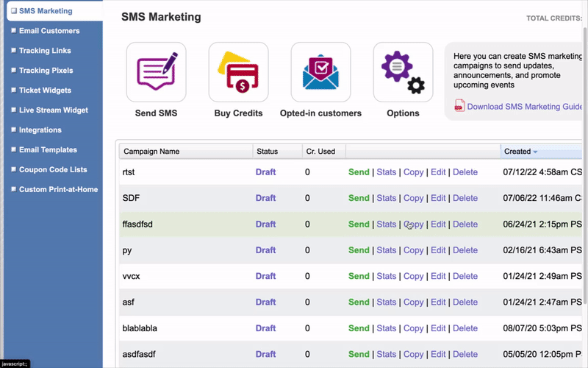Open the Options gears icon

point(403,72)
